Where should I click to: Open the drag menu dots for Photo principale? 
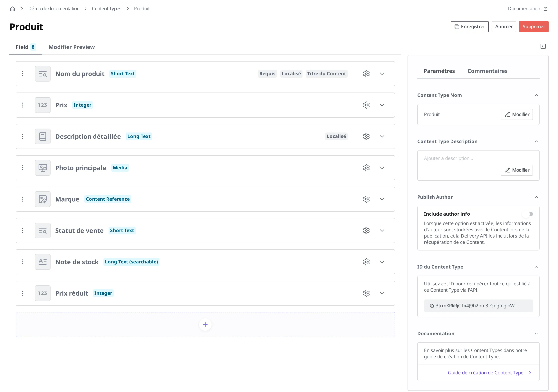(x=22, y=168)
